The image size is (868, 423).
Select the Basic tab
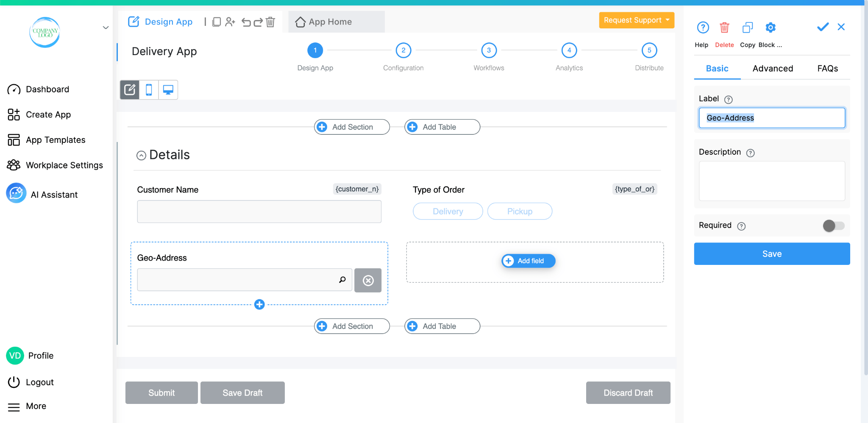(x=717, y=68)
